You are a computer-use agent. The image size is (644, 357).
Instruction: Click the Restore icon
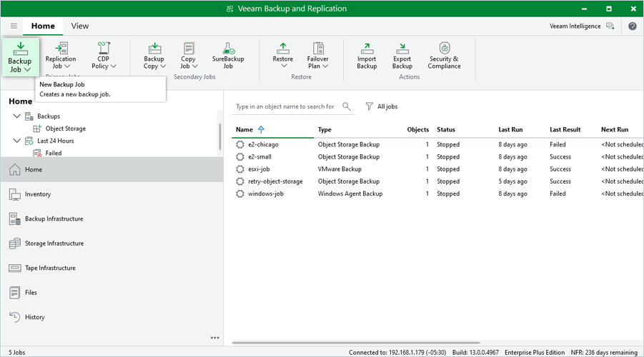282,48
